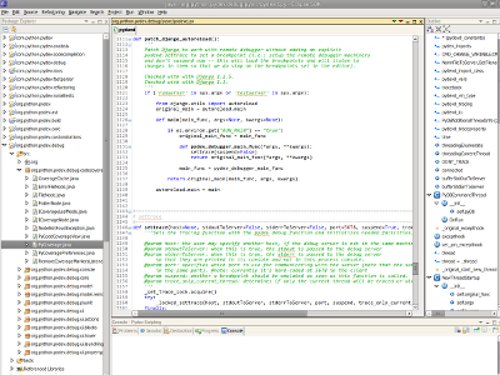Select org.python.pydev.debug.ui.hover package
Viewport: 500px width, 375px height.
coord(60,336)
